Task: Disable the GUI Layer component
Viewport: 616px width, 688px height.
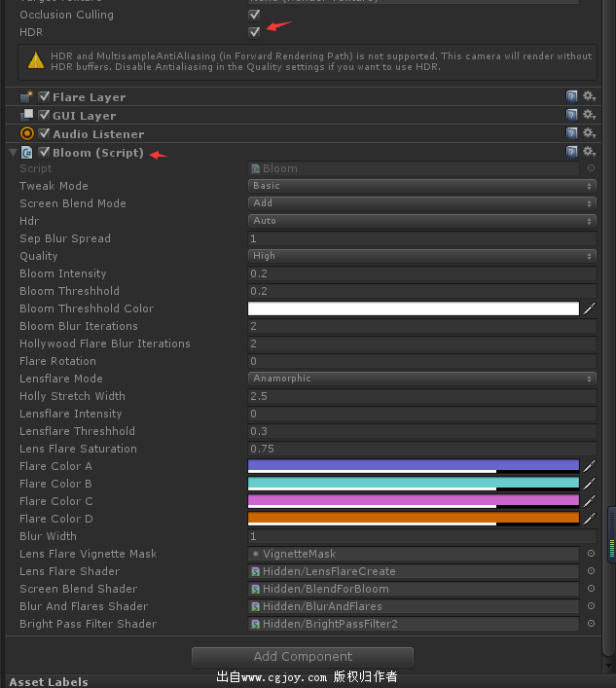Action: coord(44,115)
